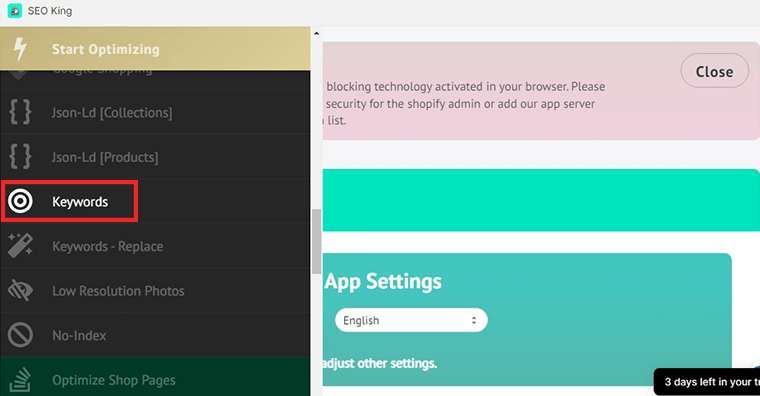
Task: Click the sidebar vertical scrollbar thumb
Action: [317, 241]
